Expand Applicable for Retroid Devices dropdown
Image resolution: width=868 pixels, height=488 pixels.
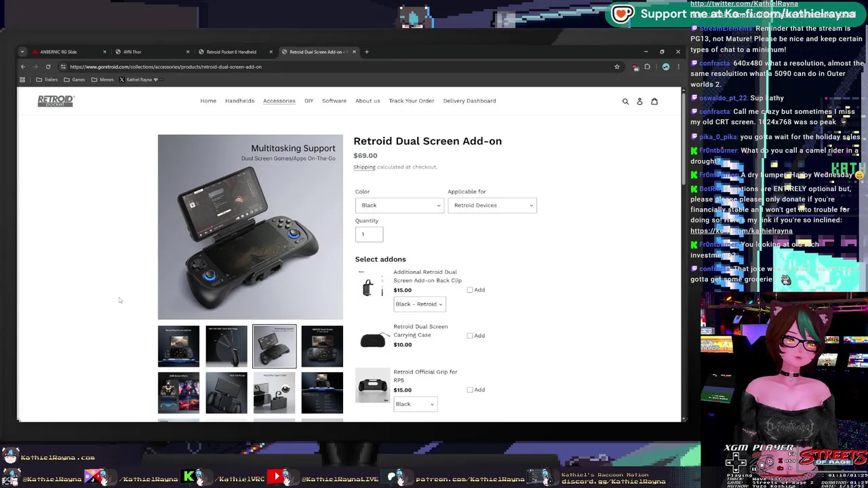click(492, 205)
